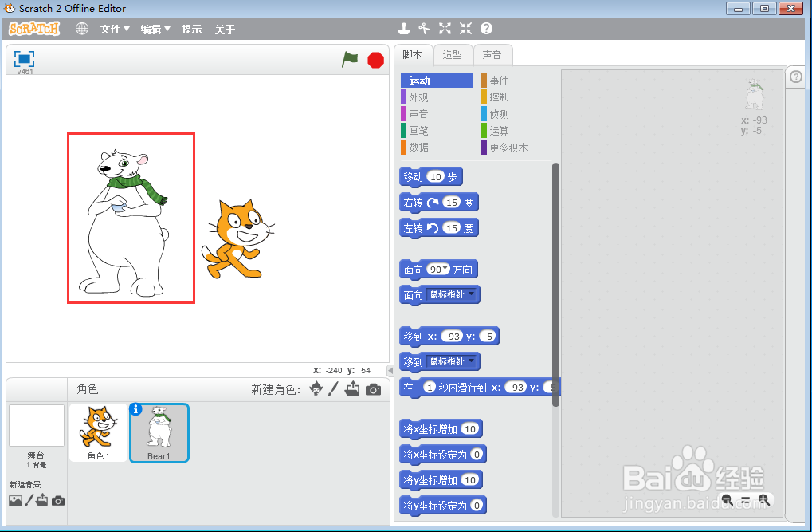Image resolution: width=812 pixels, height=532 pixels.
Task: Click the 关于 menu item
Action: 225,30
